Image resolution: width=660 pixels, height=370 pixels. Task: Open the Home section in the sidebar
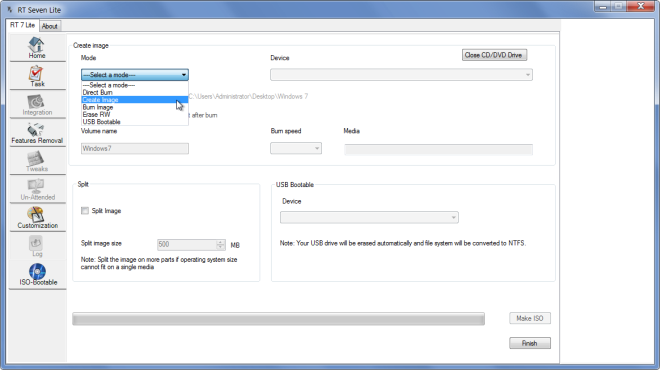click(x=37, y=48)
